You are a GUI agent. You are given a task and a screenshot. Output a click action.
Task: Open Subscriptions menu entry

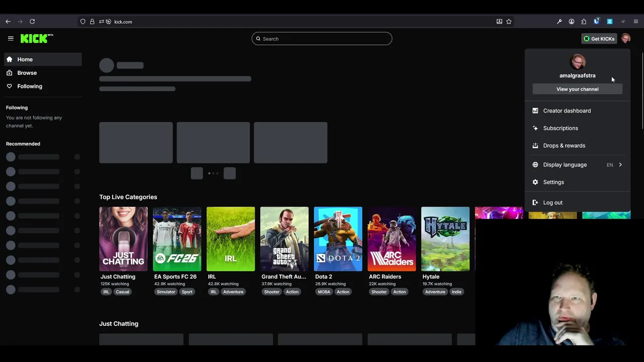coord(578,128)
